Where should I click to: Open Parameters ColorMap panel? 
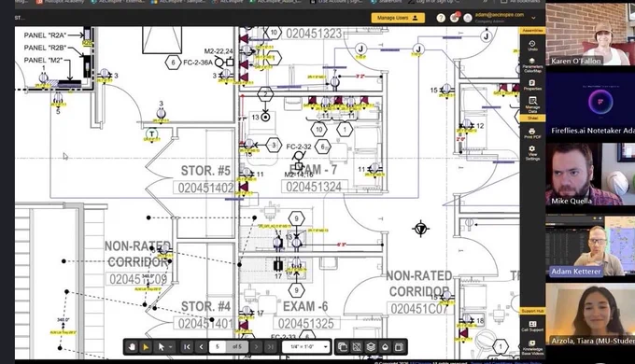click(532, 65)
